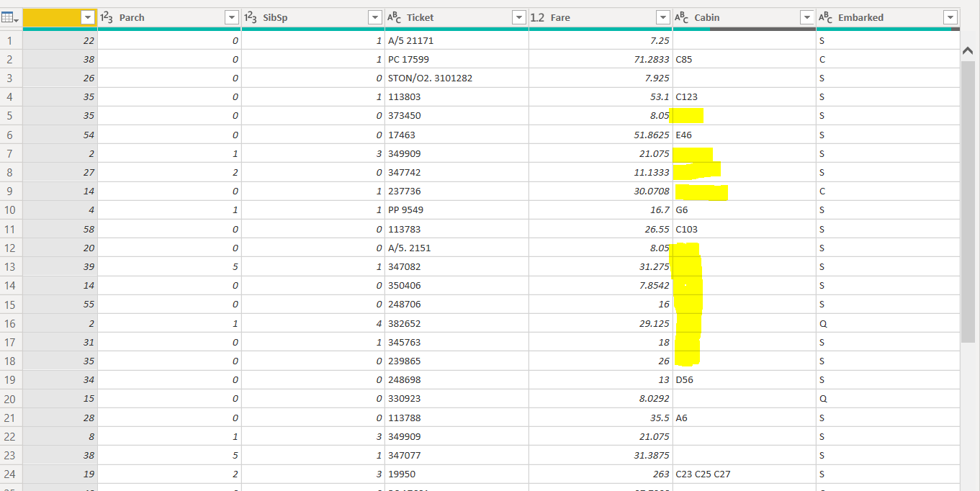Select the Fare column header name

(560, 17)
